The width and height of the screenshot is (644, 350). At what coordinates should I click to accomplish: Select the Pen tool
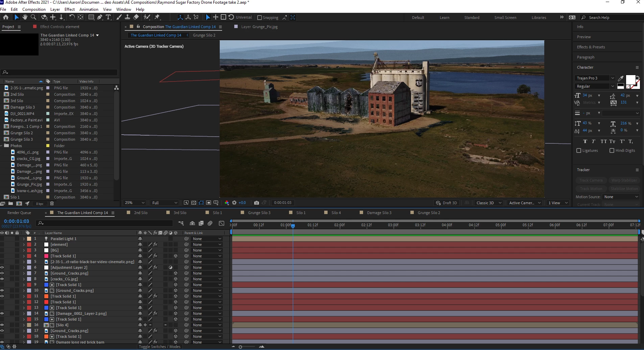coord(100,17)
